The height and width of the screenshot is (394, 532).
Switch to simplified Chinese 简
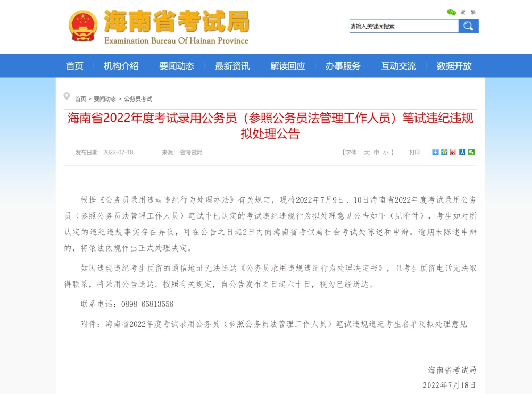click(x=463, y=12)
